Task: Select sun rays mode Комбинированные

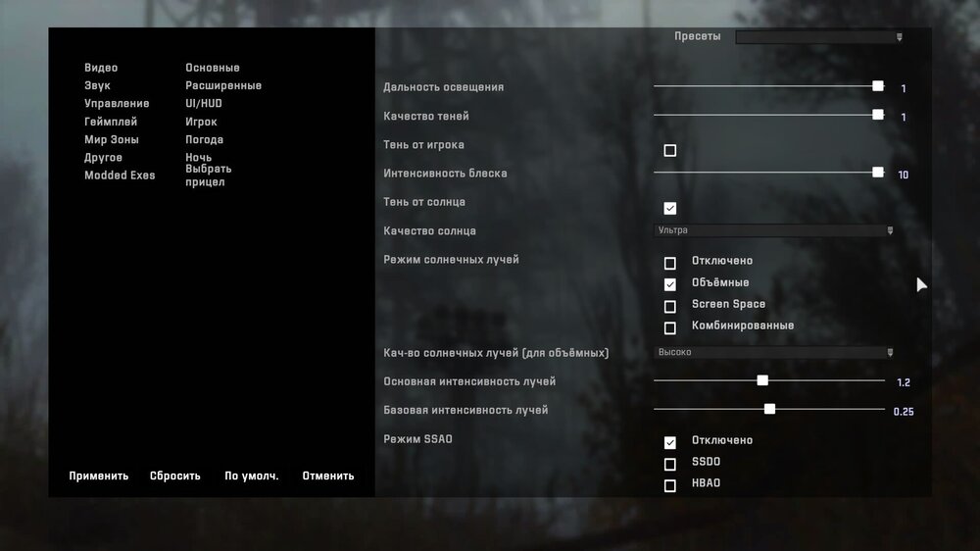Action: pos(670,327)
